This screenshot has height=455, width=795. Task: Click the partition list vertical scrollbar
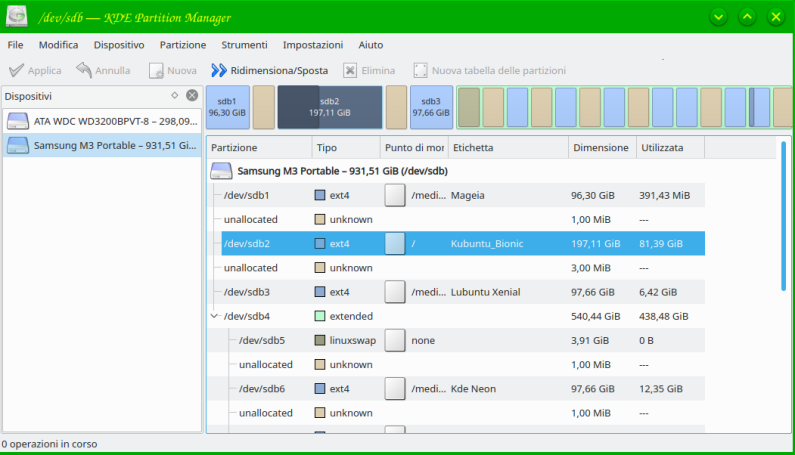pyautogui.click(x=783, y=216)
